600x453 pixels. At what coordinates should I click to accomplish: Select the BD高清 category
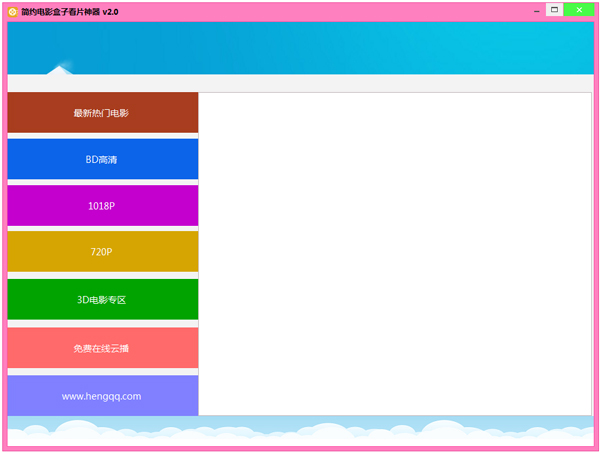[102, 160]
